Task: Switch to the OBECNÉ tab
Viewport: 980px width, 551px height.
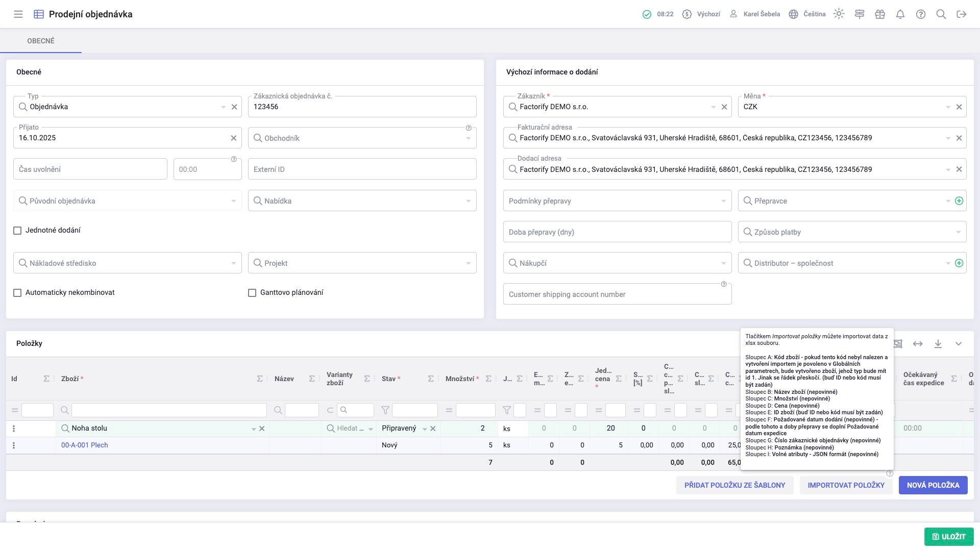Action: tap(41, 41)
